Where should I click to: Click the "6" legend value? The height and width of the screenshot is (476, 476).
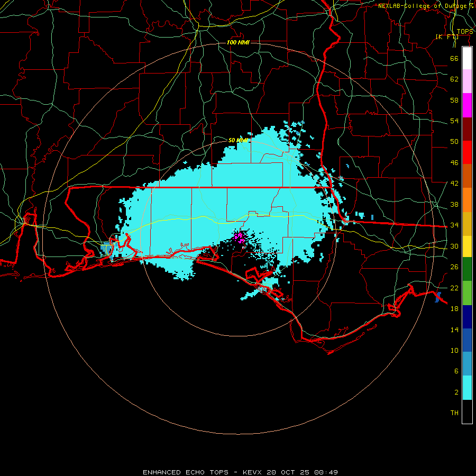pyautogui.click(x=456, y=371)
